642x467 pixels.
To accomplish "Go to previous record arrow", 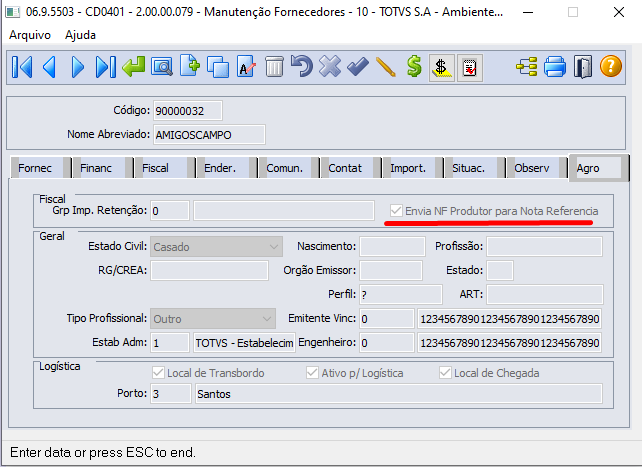I will pyautogui.click(x=49, y=67).
